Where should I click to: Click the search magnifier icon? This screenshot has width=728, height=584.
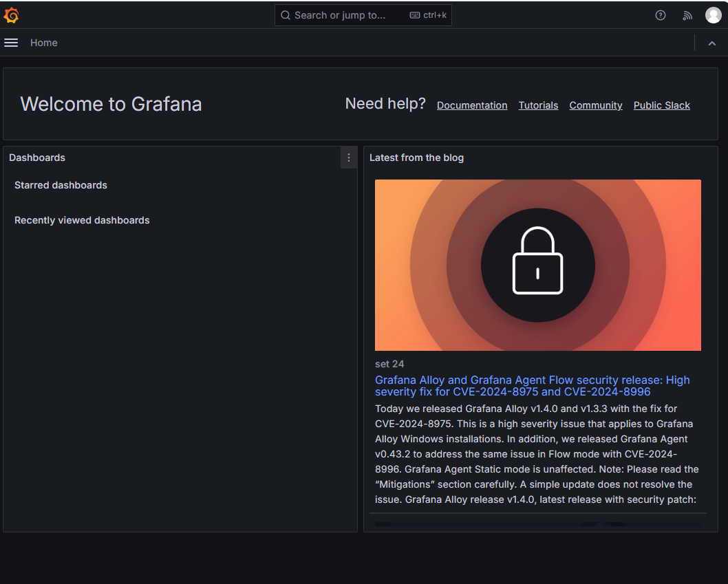(x=286, y=15)
